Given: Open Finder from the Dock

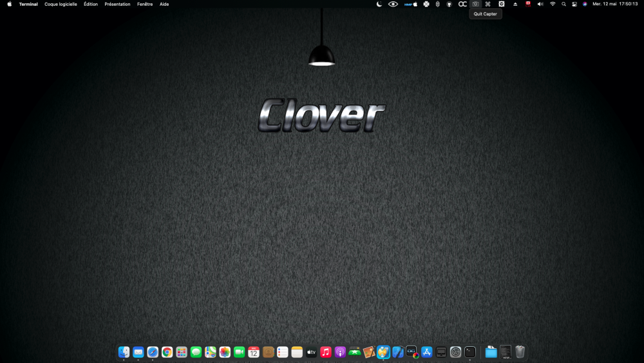Looking at the screenshot, I should 124,352.
